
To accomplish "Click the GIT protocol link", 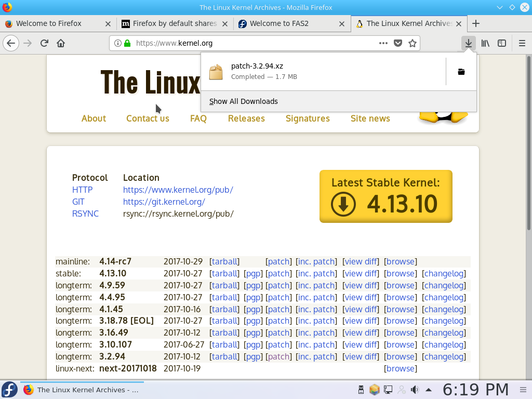I will [x=78, y=202].
